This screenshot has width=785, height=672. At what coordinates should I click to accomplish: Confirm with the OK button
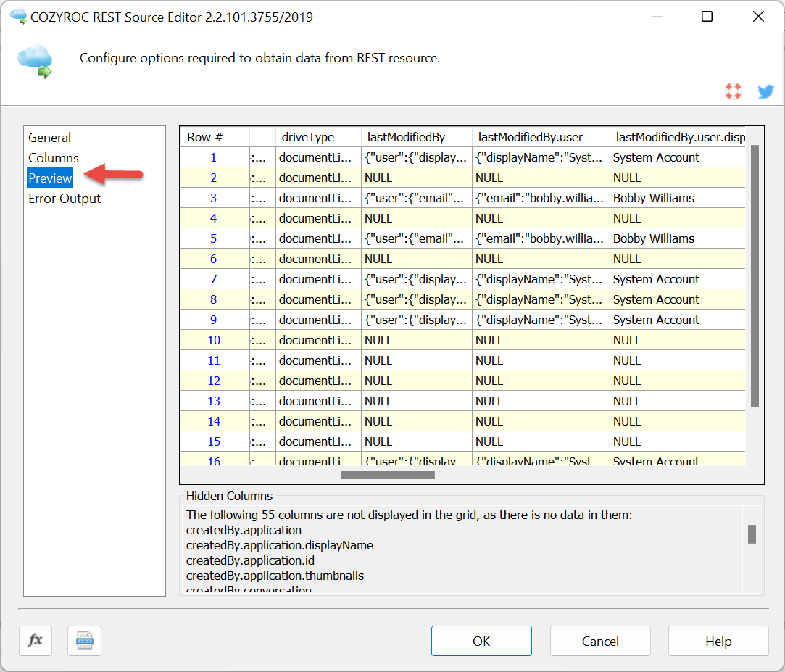[481, 641]
